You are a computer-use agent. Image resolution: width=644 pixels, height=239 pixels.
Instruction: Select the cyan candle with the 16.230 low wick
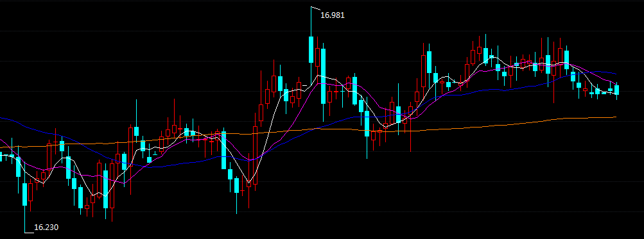point(24,194)
